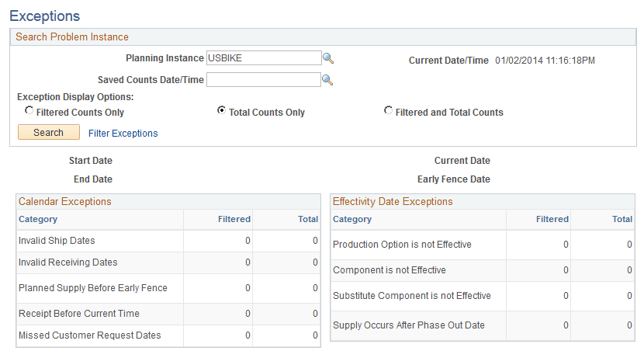Click into the Planning Instance field

click(x=263, y=58)
